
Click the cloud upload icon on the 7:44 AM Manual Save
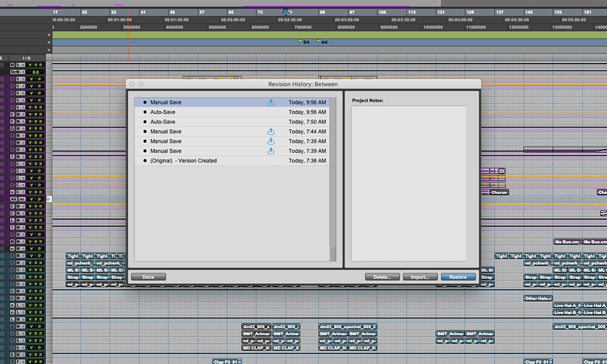point(271,132)
